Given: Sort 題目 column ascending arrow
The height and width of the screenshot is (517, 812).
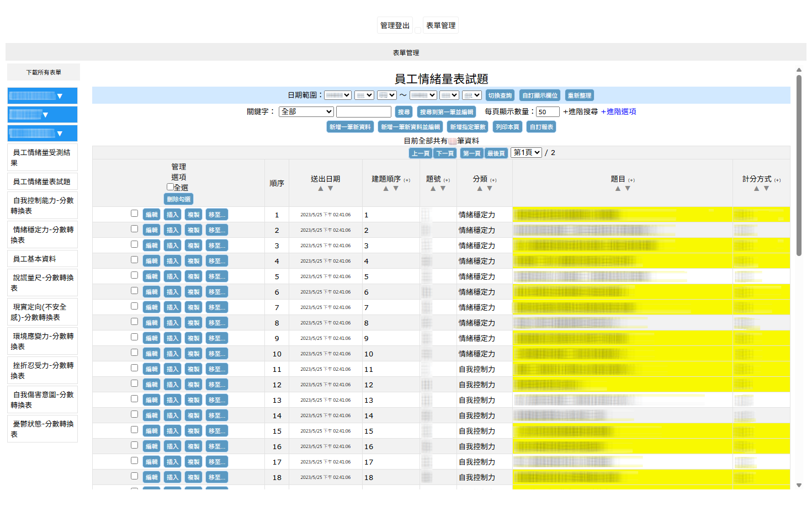Looking at the screenshot, I should coord(618,189).
